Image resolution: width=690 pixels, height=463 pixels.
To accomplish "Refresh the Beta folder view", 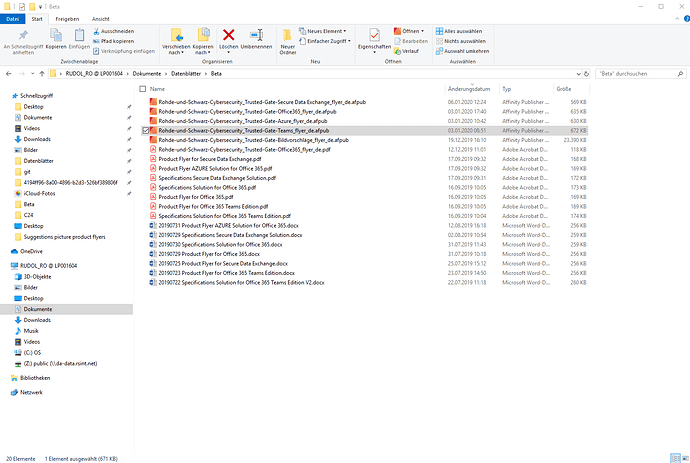I will click(x=586, y=74).
